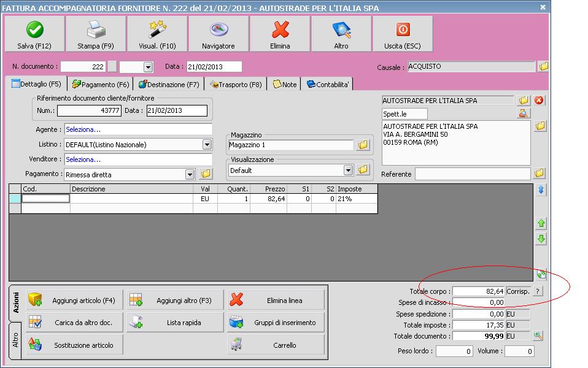Delete document with Elimina toolbar button

(280, 34)
